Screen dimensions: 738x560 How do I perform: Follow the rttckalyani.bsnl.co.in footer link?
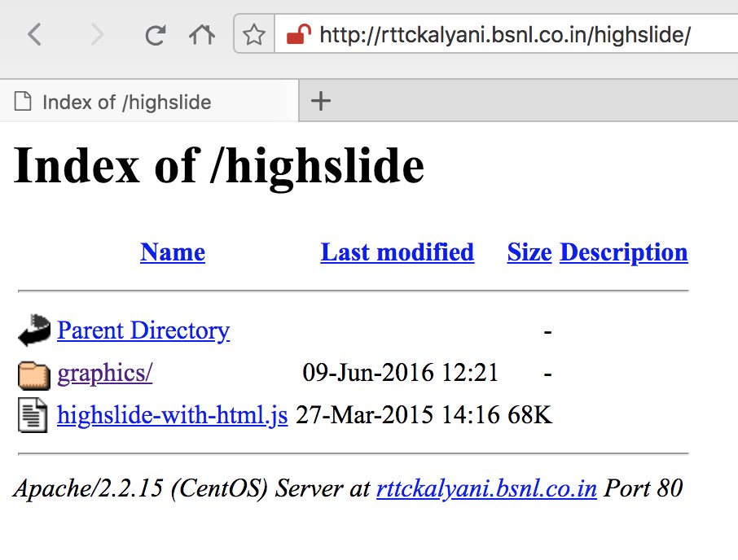pyautogui.click(x=486, y=488)
